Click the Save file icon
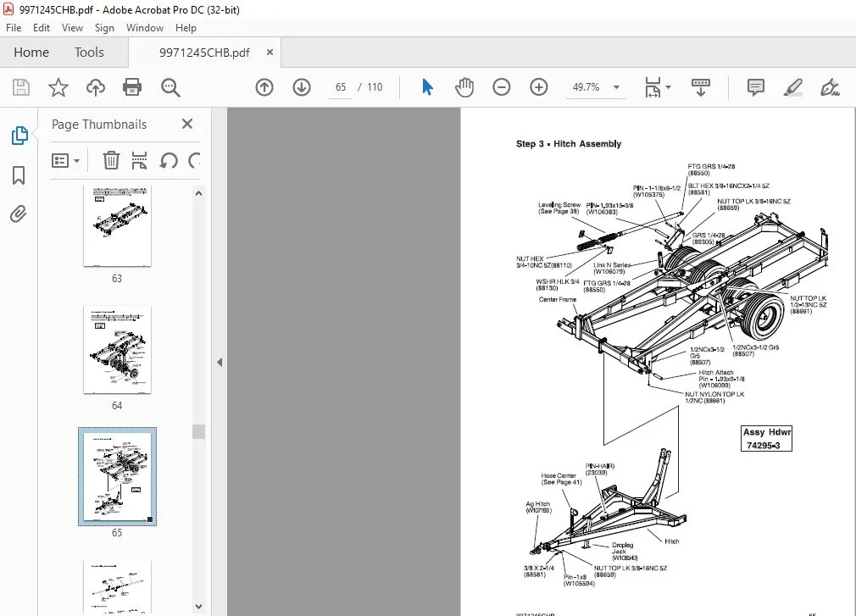Viewport: 856px width, 616px height. pyautogui.click(x=20, y=87)
